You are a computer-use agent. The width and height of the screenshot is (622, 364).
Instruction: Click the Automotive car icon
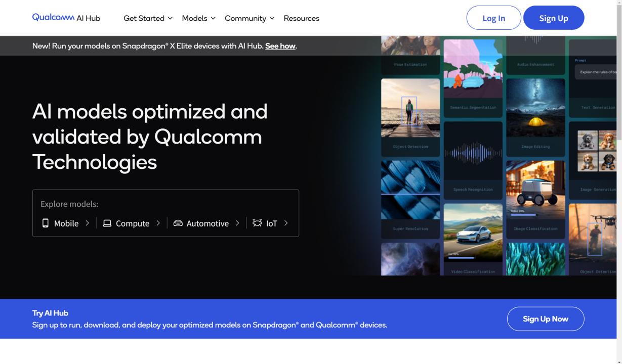click(178, 223)
